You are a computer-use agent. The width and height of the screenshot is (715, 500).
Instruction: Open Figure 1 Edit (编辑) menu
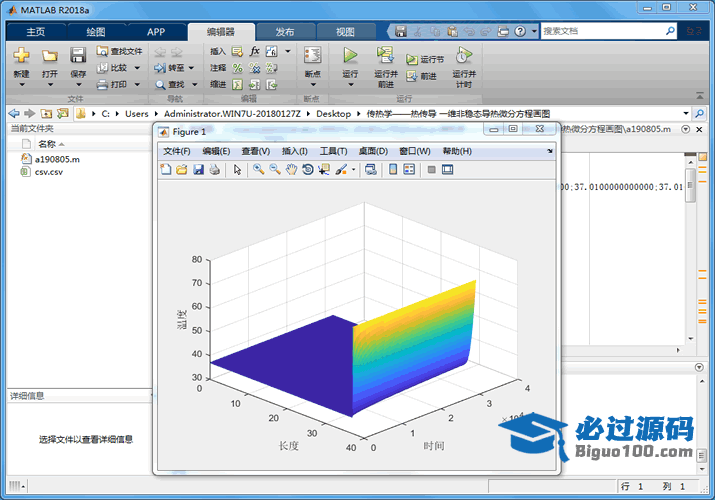(216, 151)
